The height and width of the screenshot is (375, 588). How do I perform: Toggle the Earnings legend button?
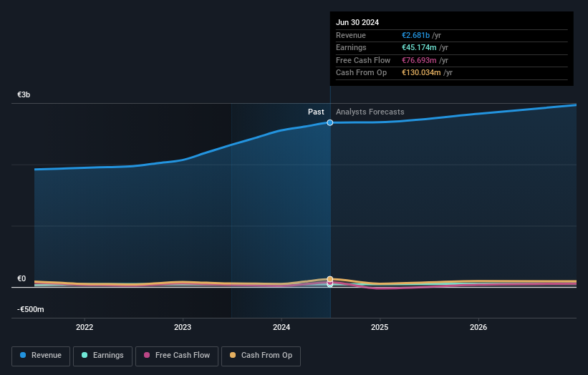point(102,356)
